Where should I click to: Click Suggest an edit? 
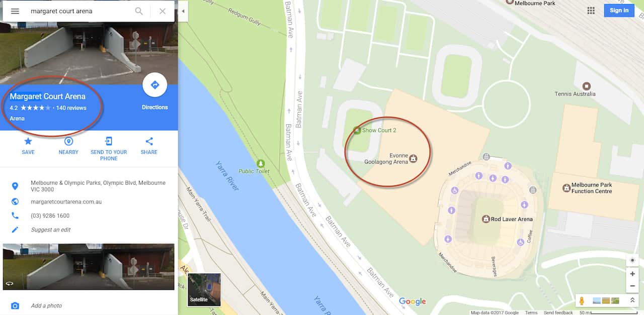tap(51, 230)
